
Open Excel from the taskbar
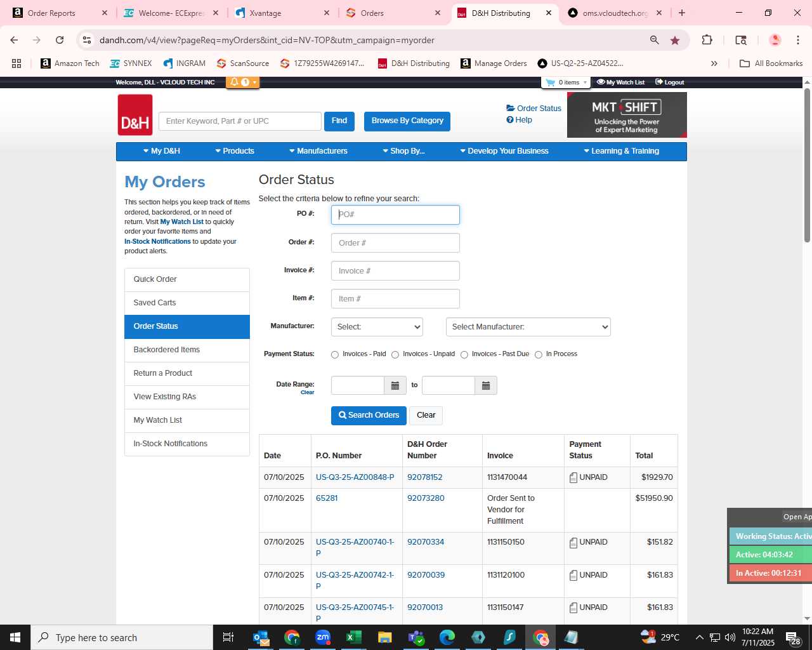pos(354,637)
